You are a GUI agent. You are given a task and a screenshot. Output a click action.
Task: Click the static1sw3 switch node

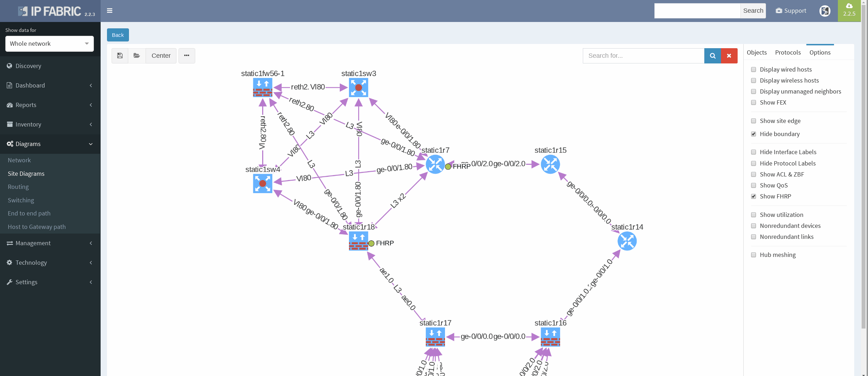[359, 88]
